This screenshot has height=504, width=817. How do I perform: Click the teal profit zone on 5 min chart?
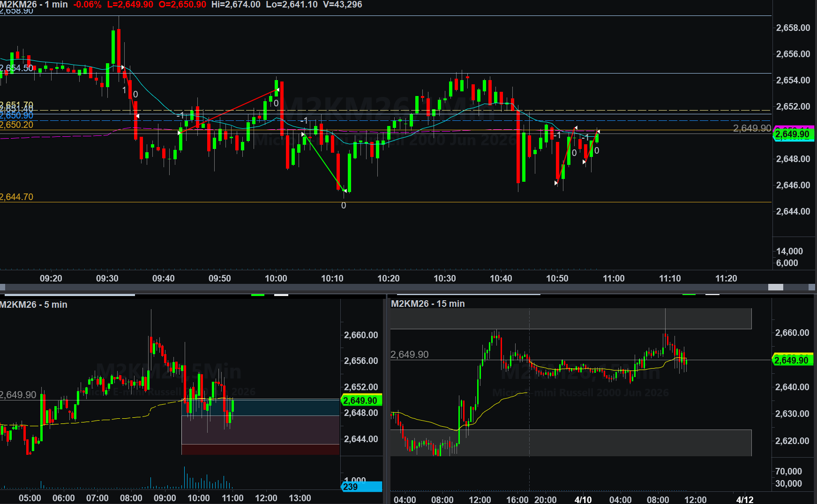pos(260,408)
